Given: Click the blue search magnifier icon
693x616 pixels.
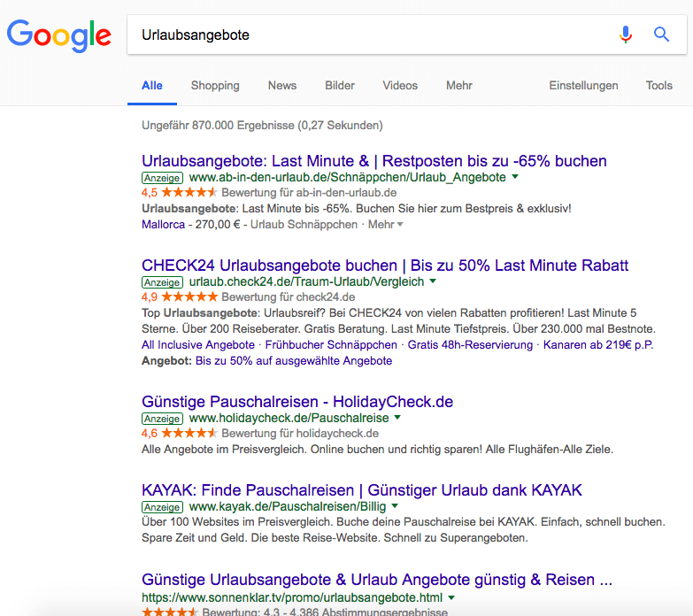Looking at the screenshot, I should click(661, 34).
